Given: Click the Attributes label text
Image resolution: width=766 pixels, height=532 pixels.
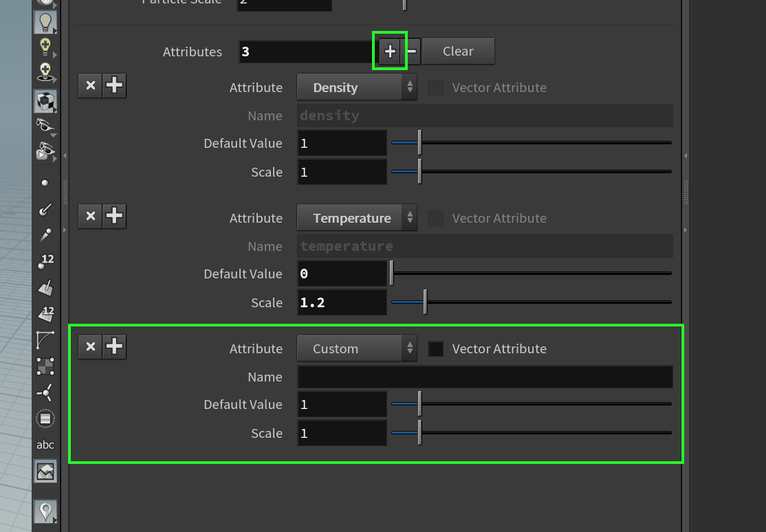Looking at the screenshot, I should (x=193, y=52).
